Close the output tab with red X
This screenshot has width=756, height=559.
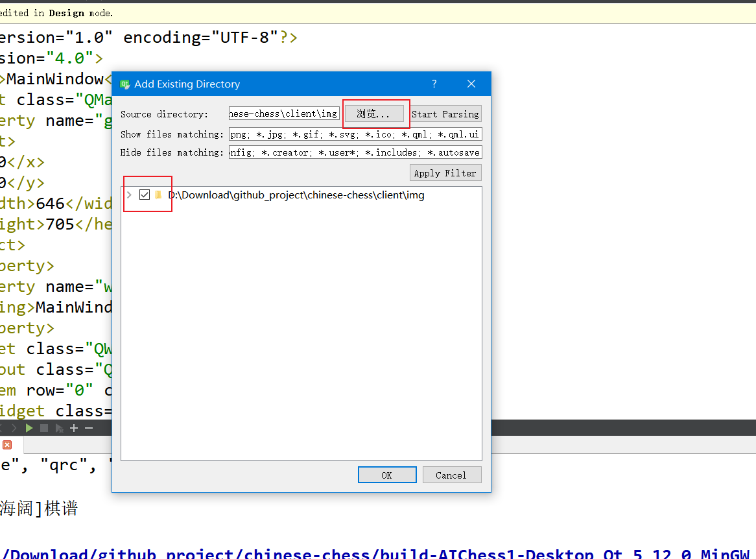[7, 445]
